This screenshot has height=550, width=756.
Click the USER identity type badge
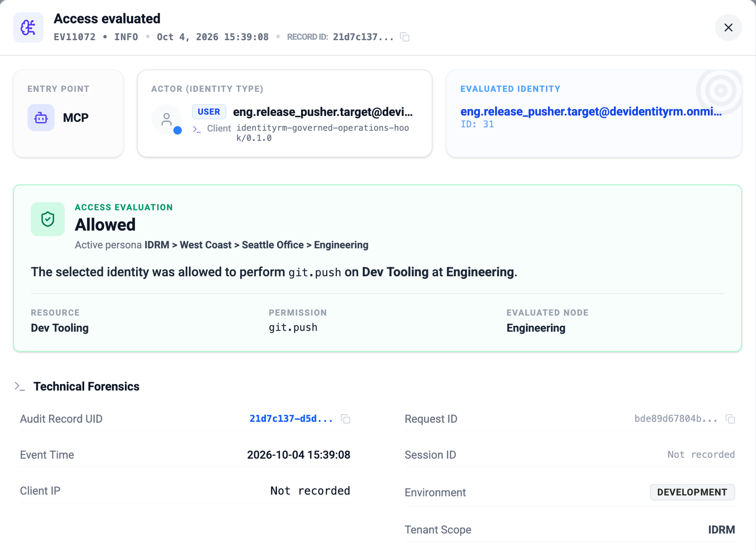[x=209, y=112]
